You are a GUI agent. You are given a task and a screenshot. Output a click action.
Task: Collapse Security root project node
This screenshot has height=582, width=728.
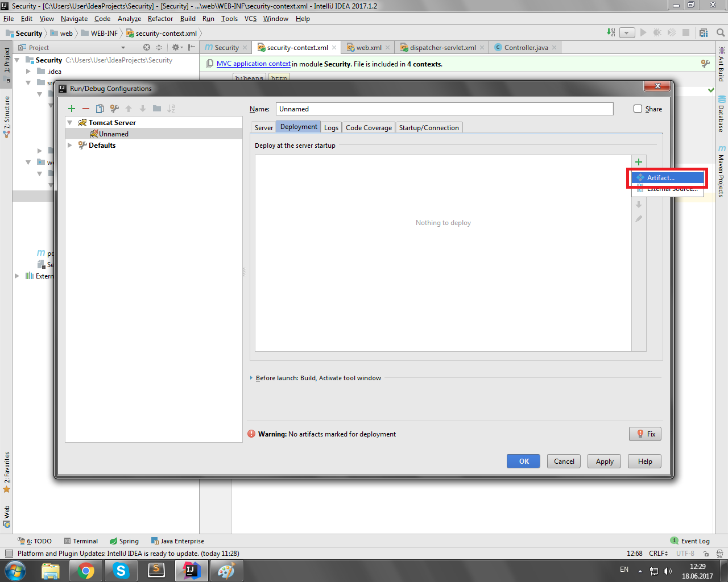tap(17, 60)
